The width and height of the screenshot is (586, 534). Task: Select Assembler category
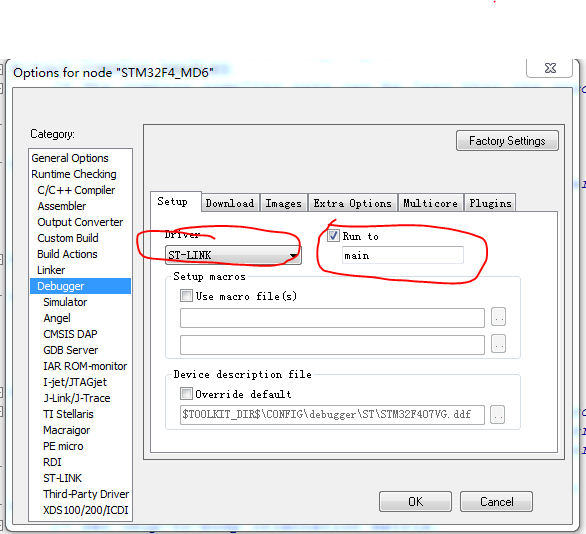(x=62, y=206)
